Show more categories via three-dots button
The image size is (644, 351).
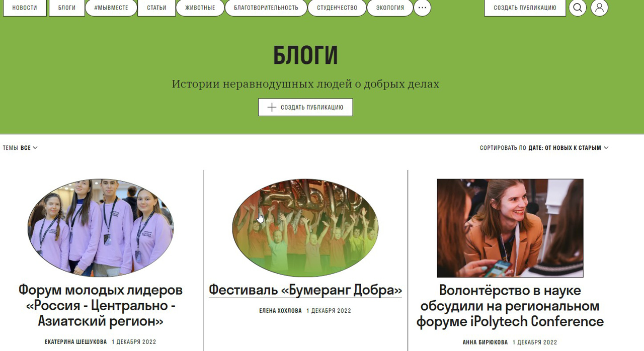[423, 8]
